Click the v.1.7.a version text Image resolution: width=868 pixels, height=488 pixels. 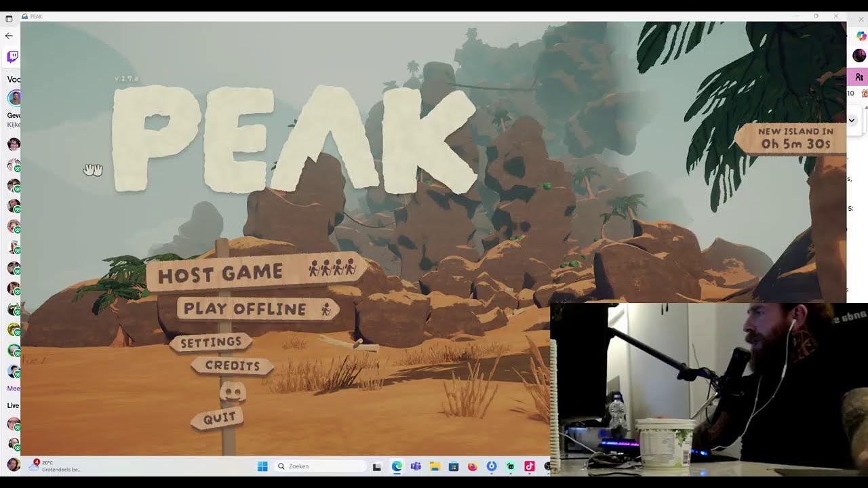click(126, 79)
